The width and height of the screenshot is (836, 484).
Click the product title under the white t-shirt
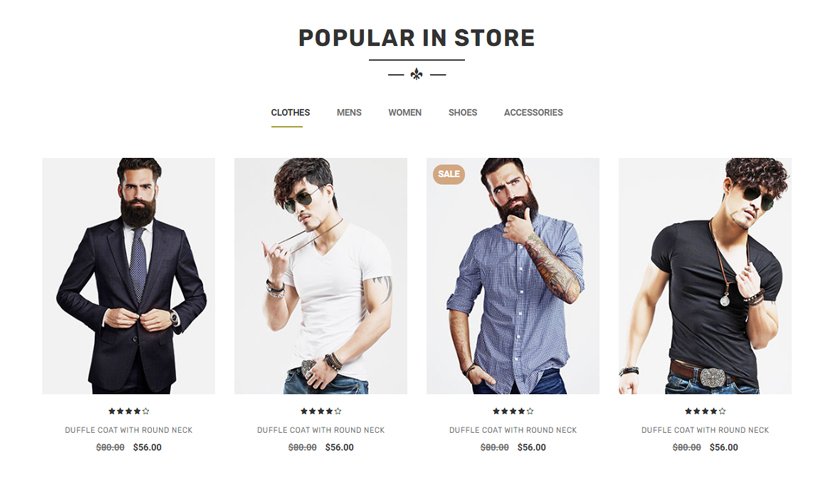tap(320, 430)
